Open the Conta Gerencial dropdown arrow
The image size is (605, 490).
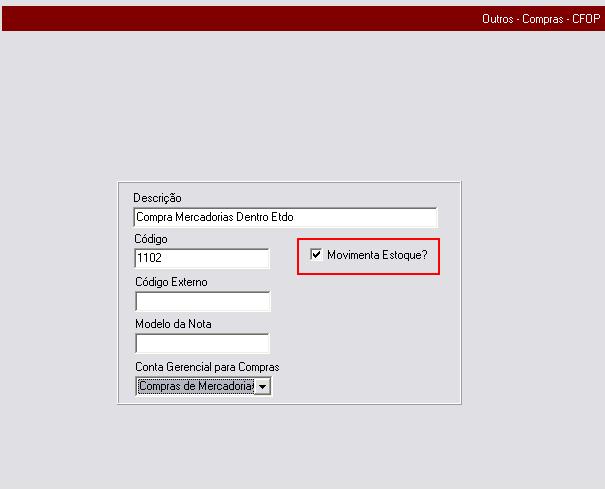point(262,386)
